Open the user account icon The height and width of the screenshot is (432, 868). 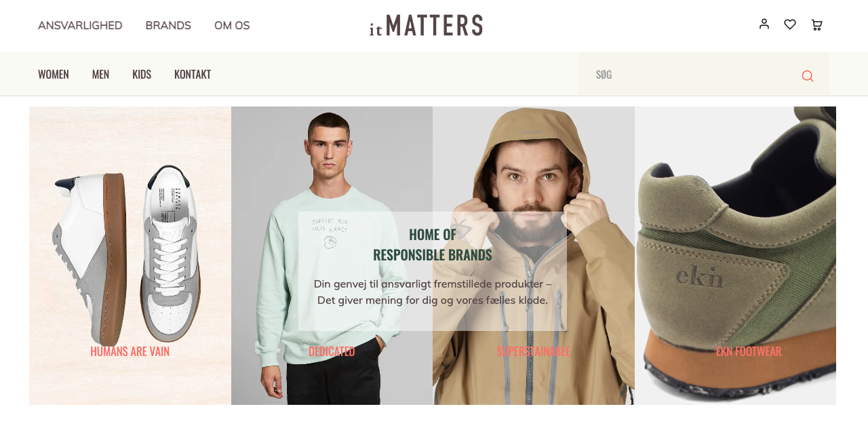(x=764, y=24)
